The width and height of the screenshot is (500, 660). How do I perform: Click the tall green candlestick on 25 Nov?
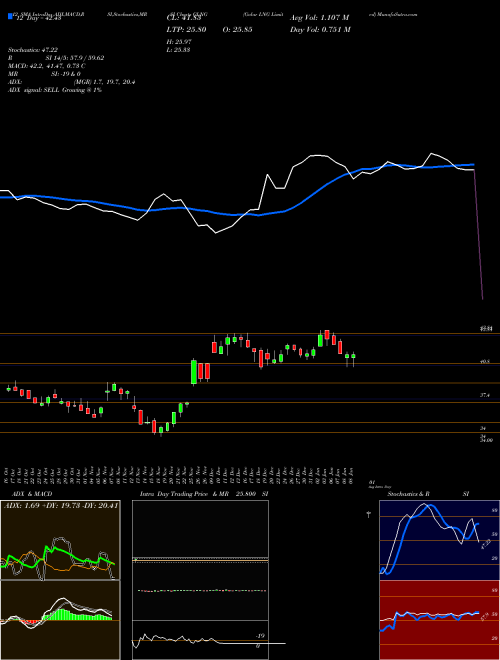[x=194, y=372]
